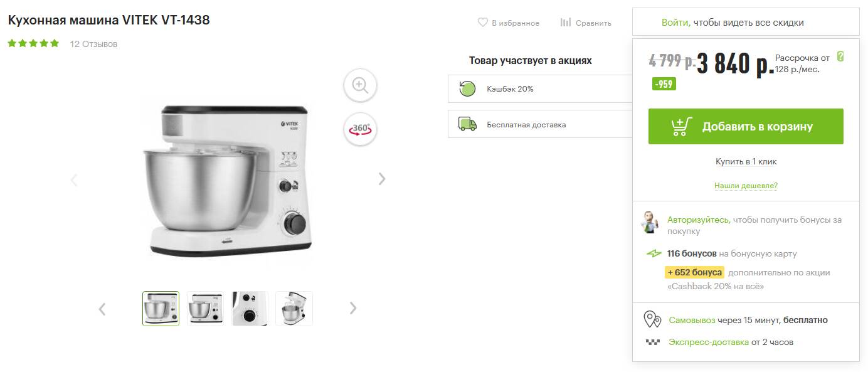868x372 pixels.
Task: Show the previous product image with the left arrow
Action: [x=74, y=180]
